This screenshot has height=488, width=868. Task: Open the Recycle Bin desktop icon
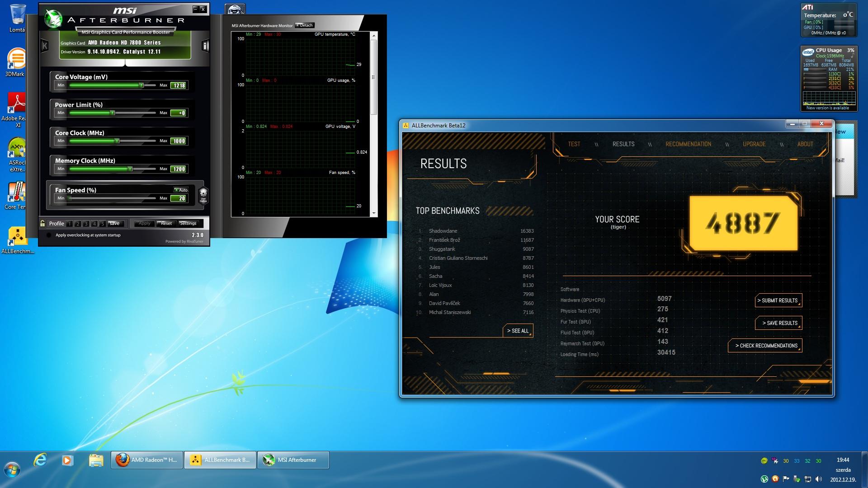pos(17,19)
